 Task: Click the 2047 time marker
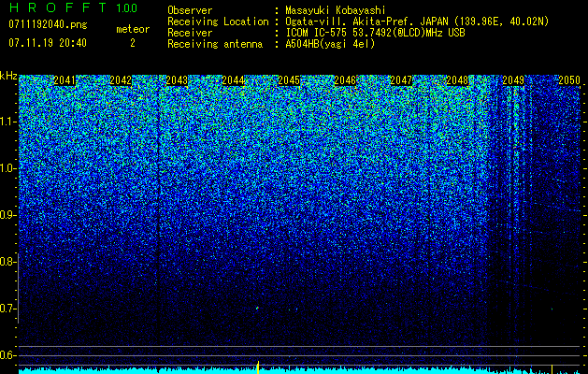401,80
